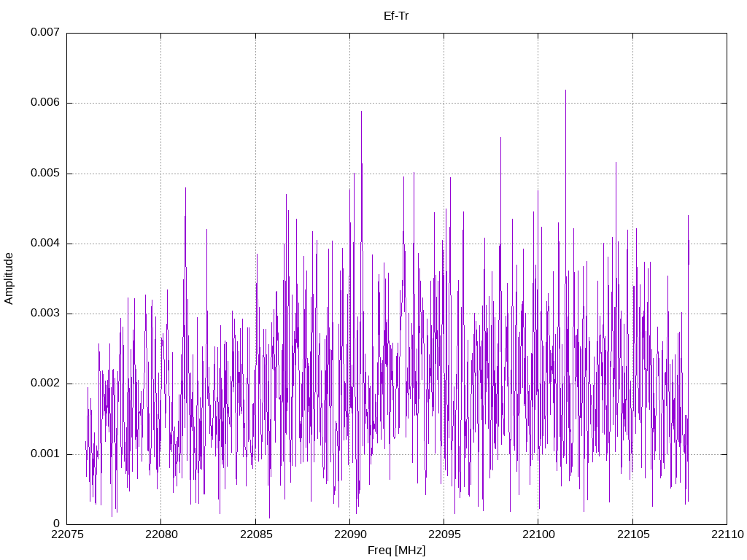Click the 22075 x-axis tick label

click(66, 534)
